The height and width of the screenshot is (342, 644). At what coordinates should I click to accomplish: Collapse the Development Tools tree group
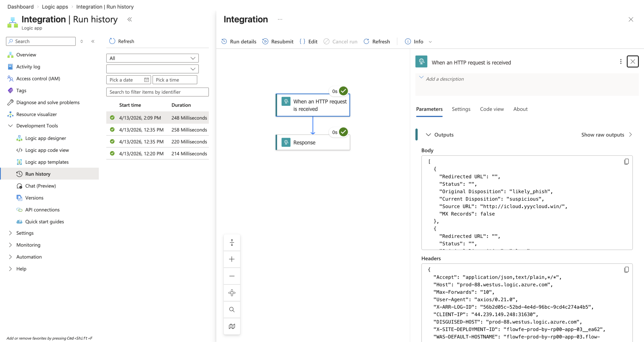click(10, 126)
